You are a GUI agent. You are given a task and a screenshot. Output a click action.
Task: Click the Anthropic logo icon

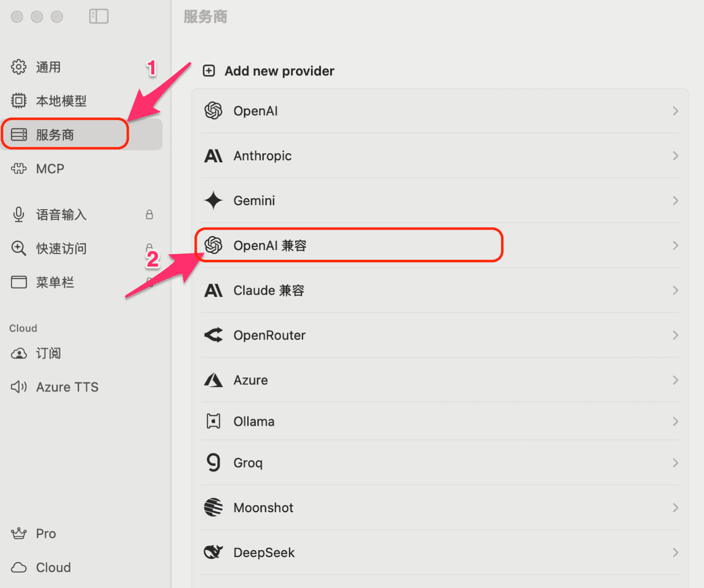click(x=213, y=156)
